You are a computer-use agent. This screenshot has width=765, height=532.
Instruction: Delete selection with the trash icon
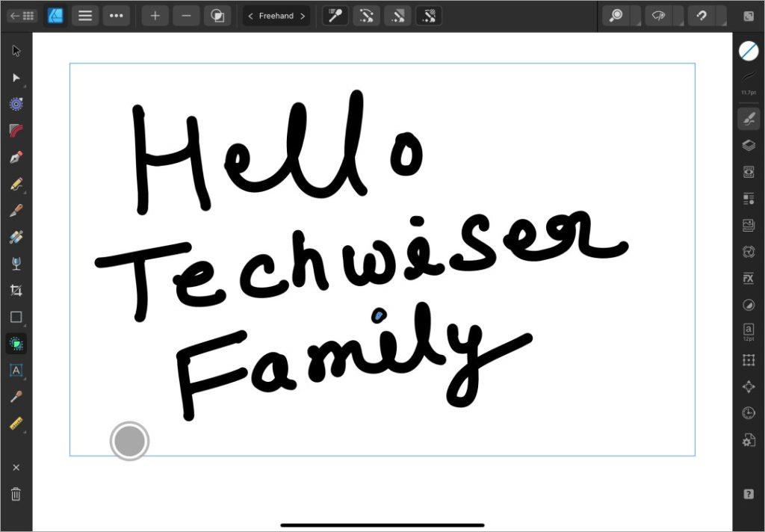tap(16, 494)
